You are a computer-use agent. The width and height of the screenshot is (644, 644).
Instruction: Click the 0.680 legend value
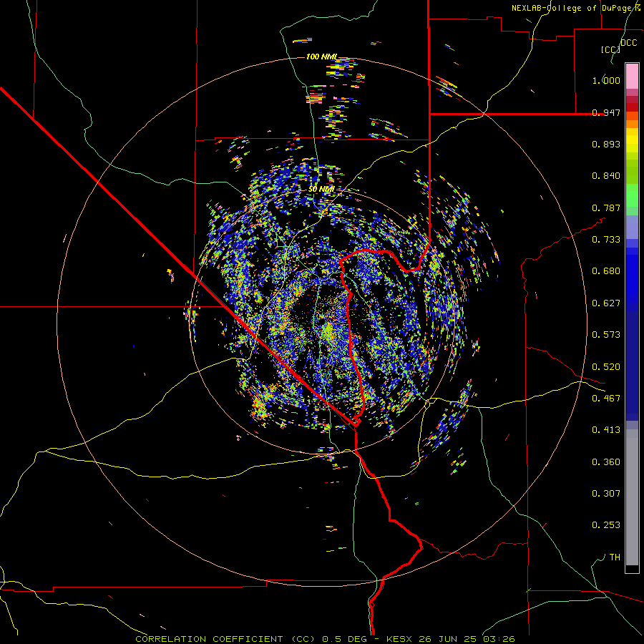[606, 271]
